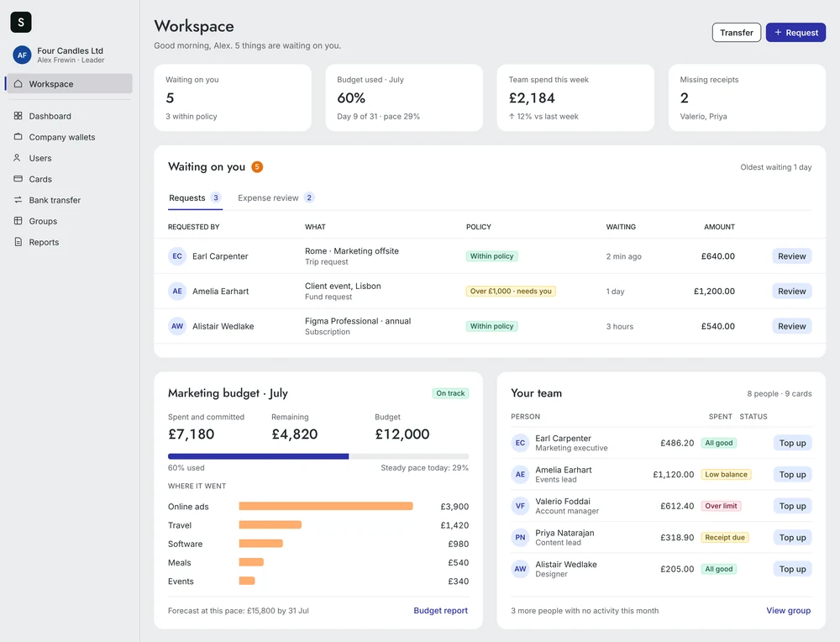
Task: Click Amelia Earhart's AE avatar in requests
Action: (x=176, y=291)
